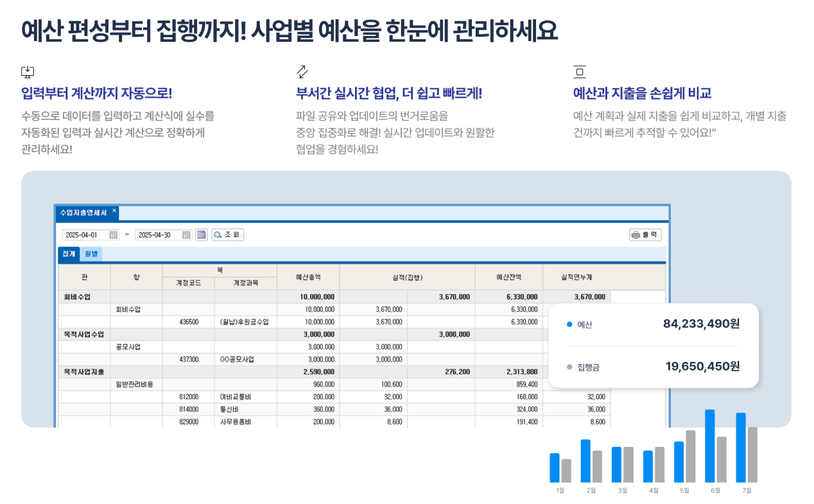Screen dimensions: 814x504
Task: Click the 사무용품비 account cell
Action: pos(246,422)
